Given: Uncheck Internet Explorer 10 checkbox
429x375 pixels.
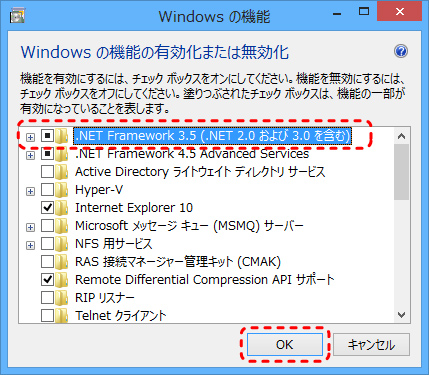Looking at the screenshot, I should click(x=47, y=208).
